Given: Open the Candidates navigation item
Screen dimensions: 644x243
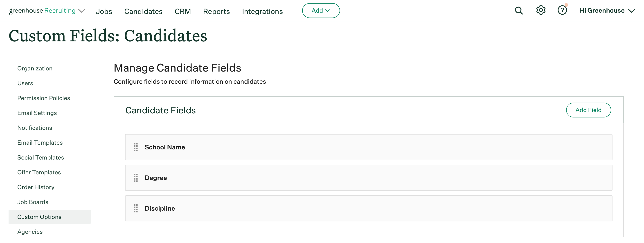Looking at the screenshot, I should click(x=143, y=11).
